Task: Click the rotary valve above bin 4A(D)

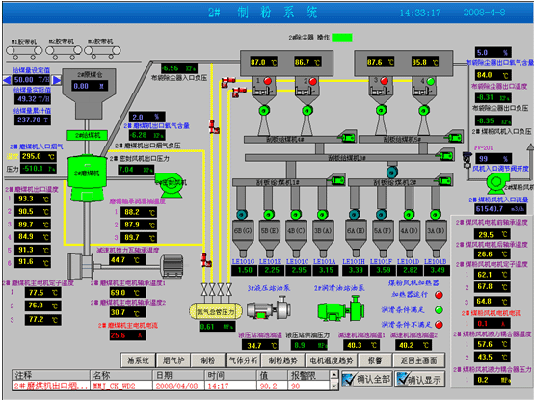Action: 409,214
